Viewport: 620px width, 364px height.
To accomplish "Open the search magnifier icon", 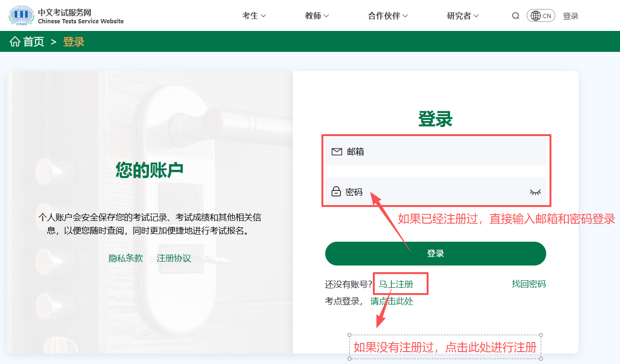I will click(x=516, y=16).
